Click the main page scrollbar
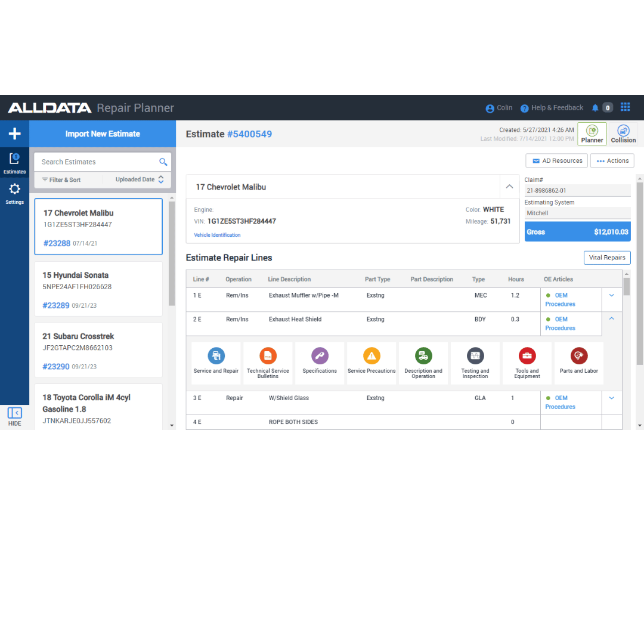Screen dimensions: 644x644 [639, 273]
